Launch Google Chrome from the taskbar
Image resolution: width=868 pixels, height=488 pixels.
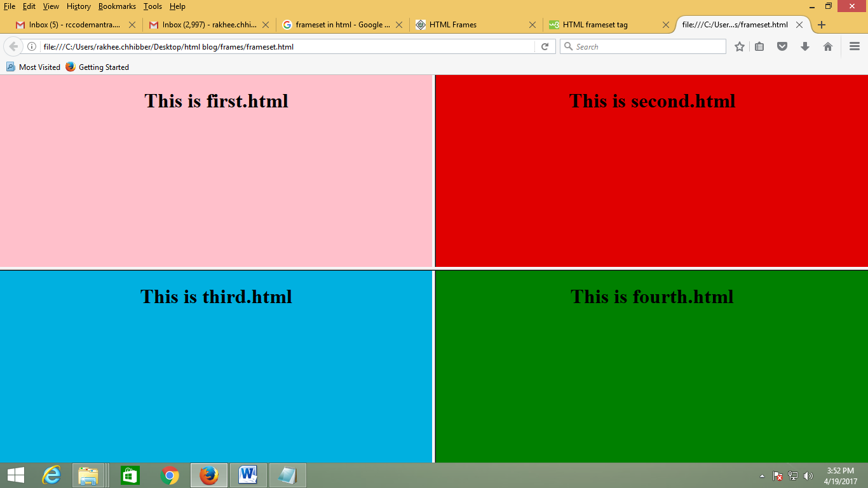[170, 475]
